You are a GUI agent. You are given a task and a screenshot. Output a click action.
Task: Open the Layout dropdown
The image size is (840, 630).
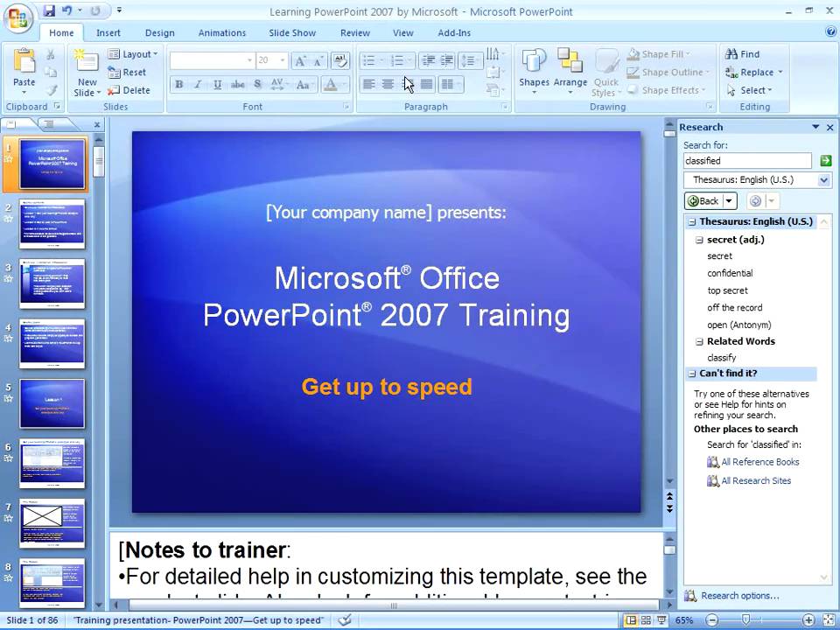pos(132,54)
